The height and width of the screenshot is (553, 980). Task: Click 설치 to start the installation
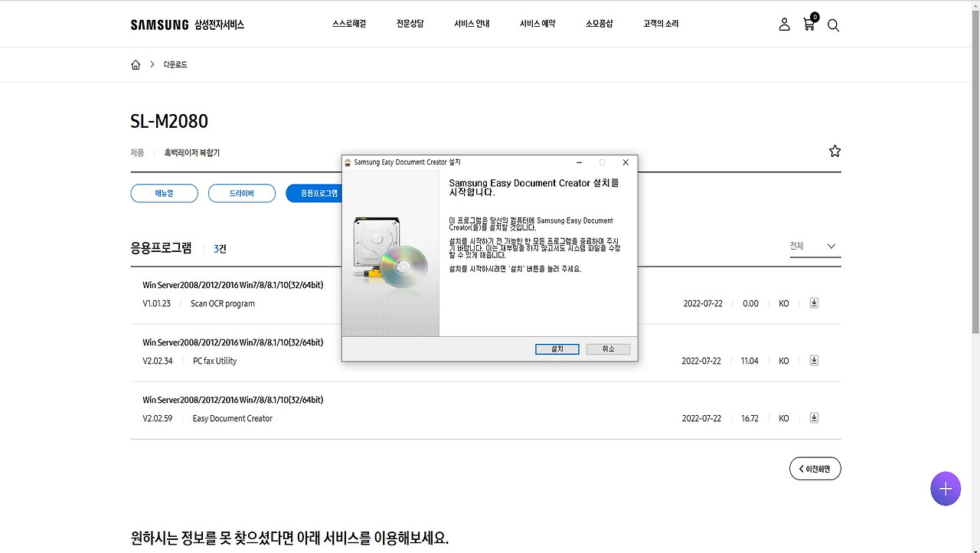(557, 348)
